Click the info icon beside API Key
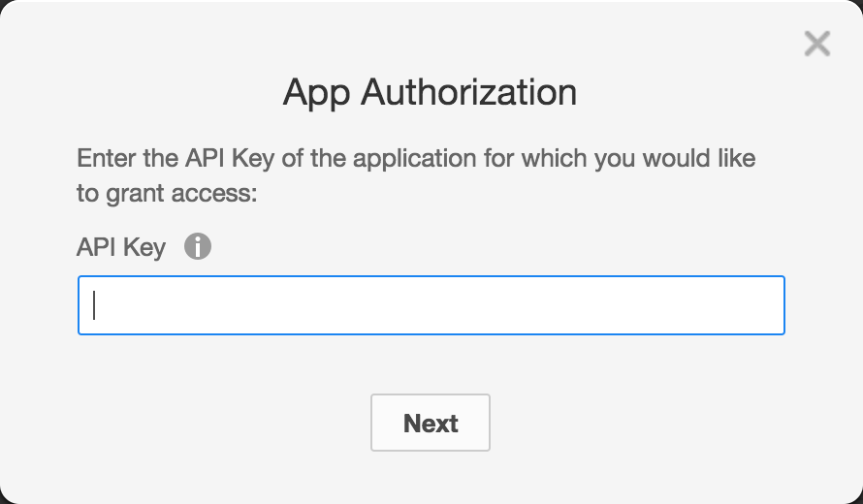 198,246
